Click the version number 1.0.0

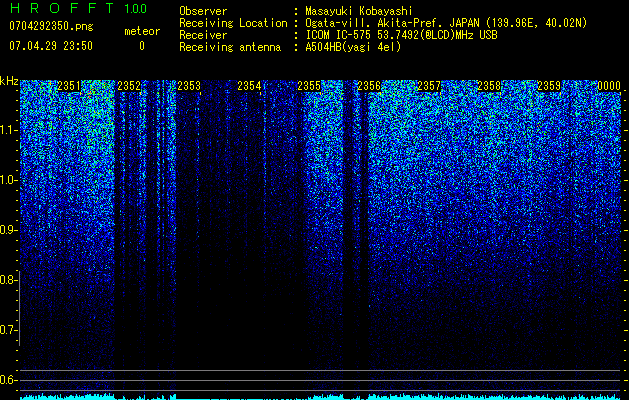tap(136, 8)
